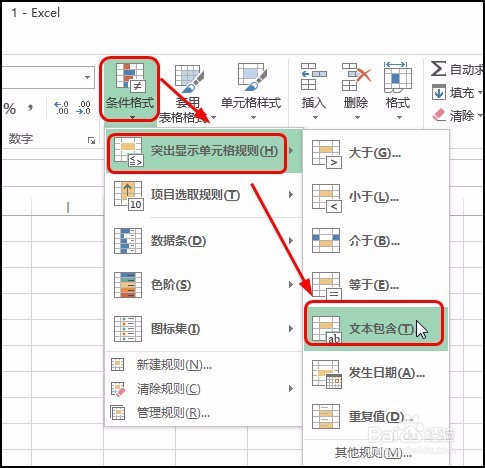Click the 删除 delete cells icon
The image size is (485, 468).
[x=356, y=76]
